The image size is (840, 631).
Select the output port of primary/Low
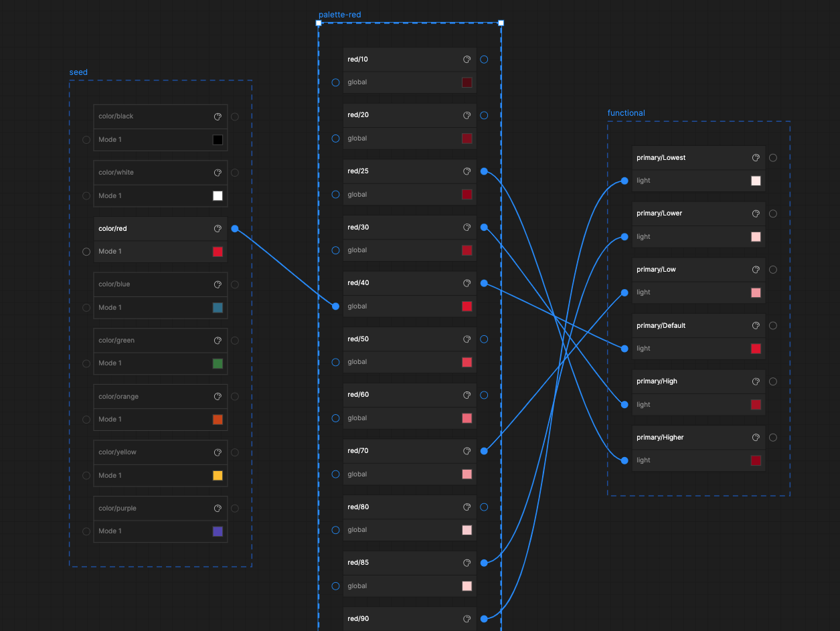click(773, 270)
